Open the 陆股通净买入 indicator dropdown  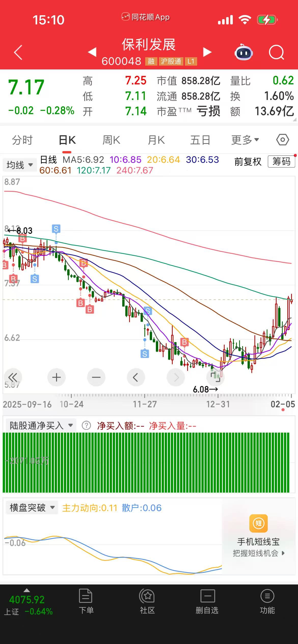41,425
